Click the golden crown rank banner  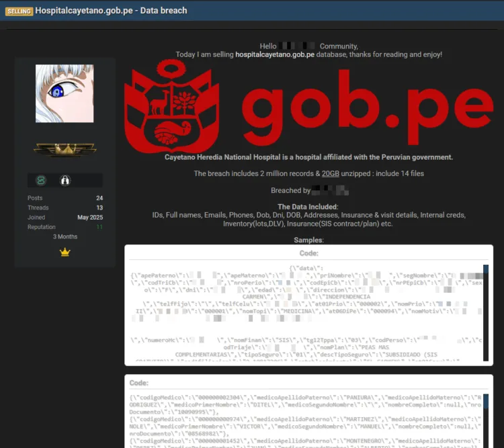(65, 150)
